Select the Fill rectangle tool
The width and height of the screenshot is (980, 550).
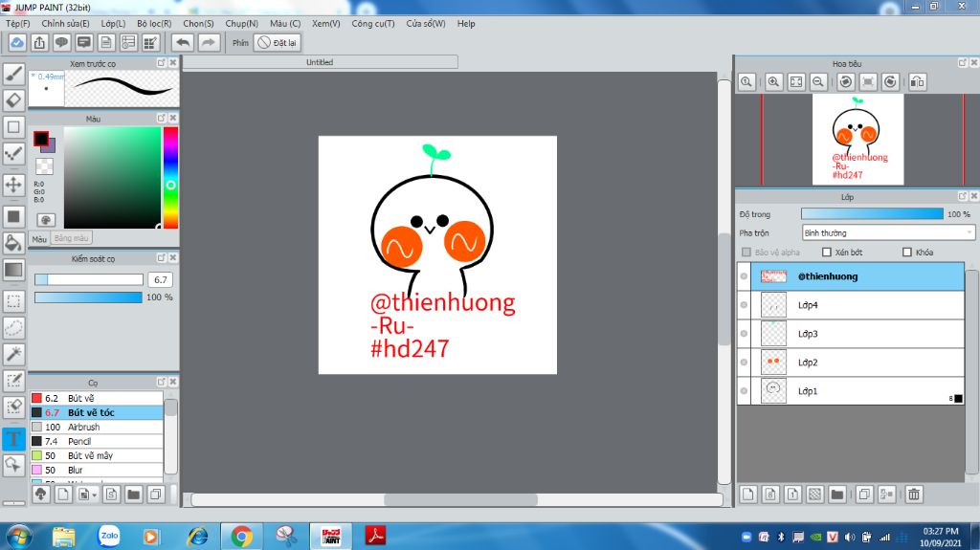(x=13, y=216)
